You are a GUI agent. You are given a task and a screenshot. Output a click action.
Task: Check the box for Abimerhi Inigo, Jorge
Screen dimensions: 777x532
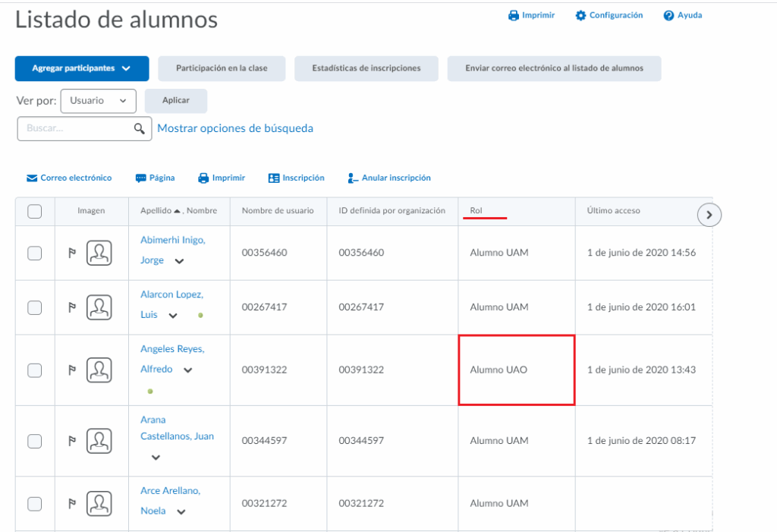[35, 253]
